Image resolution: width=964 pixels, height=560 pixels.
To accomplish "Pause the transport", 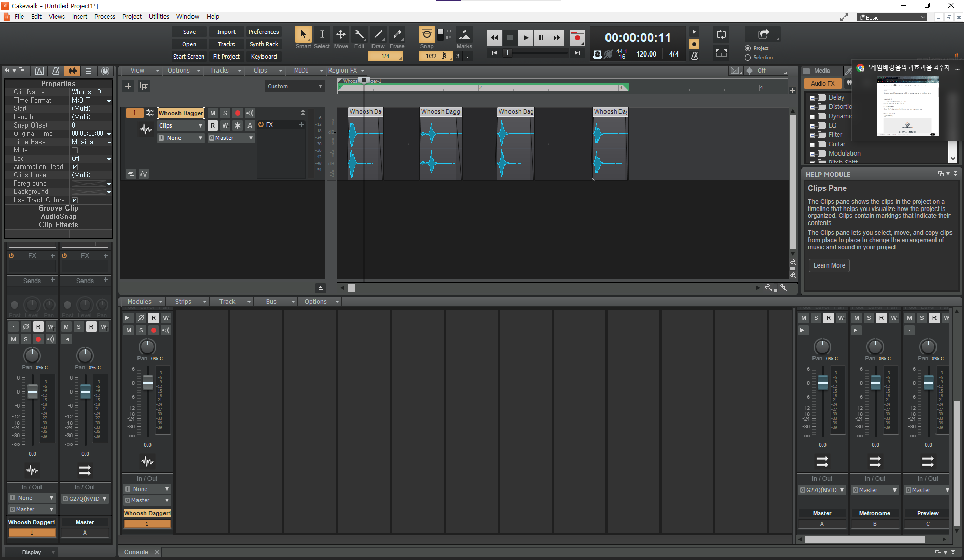I will pos(541,38).
